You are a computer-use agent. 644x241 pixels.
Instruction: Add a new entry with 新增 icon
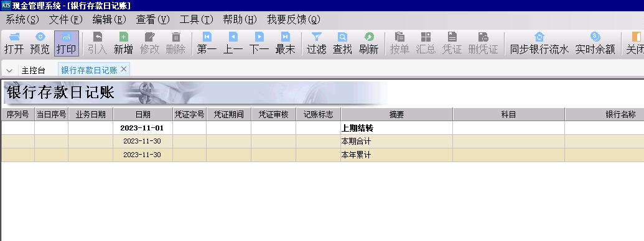[x=123, y=43]
